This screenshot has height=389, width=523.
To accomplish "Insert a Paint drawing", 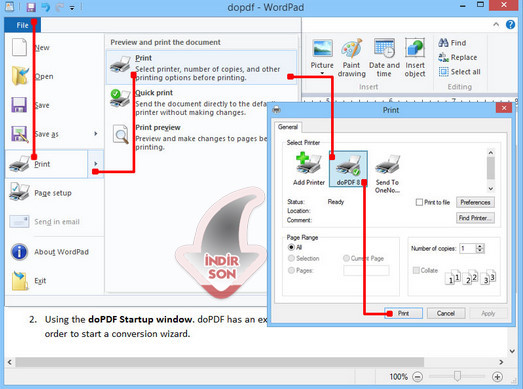I will tap(352, 58).
